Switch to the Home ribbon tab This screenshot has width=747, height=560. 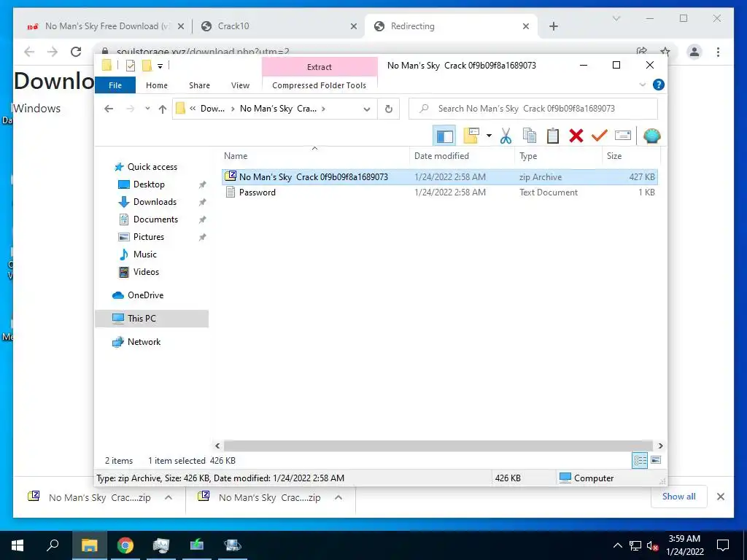(157, 85)
